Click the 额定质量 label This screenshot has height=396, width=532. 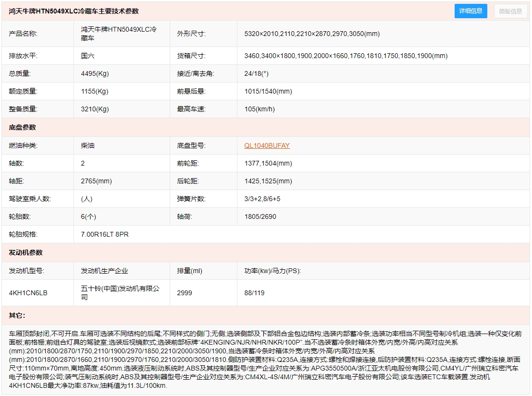pyautogui.click(x=23, y=92)
